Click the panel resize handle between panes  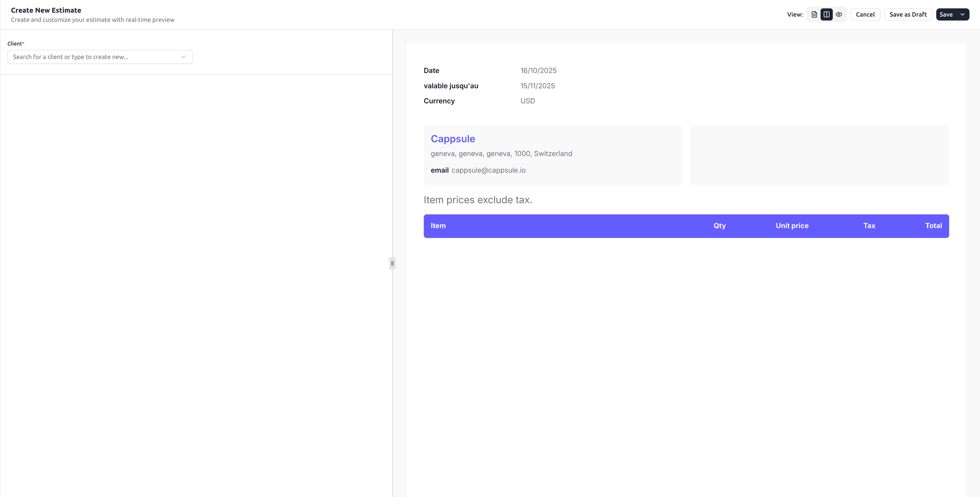392,263
